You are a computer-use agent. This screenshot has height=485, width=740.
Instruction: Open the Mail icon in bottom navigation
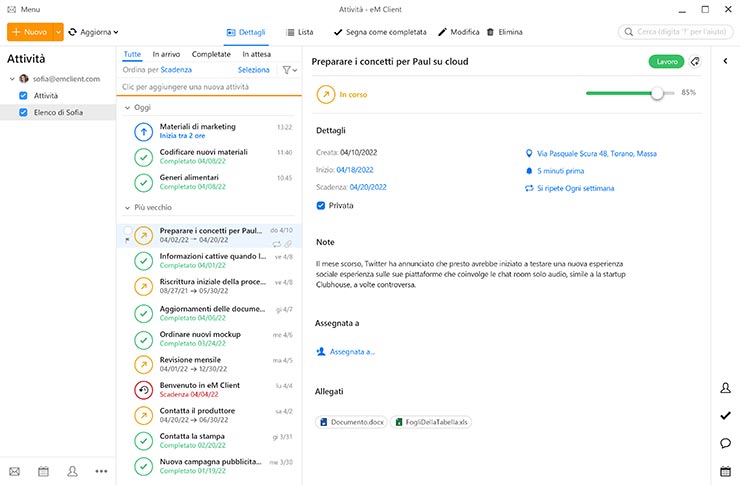pyautogui.click(x=14, y=471)
